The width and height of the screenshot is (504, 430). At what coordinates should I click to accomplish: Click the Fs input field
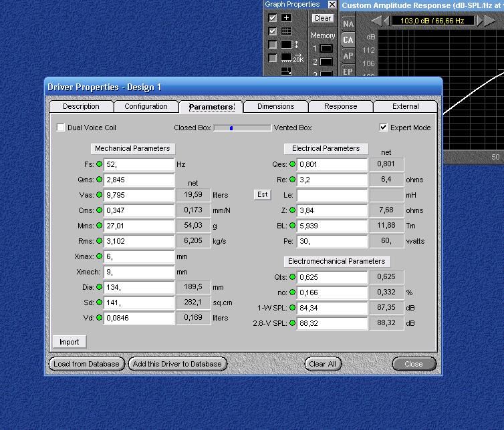pyautogui.click(x=139, y=164)
